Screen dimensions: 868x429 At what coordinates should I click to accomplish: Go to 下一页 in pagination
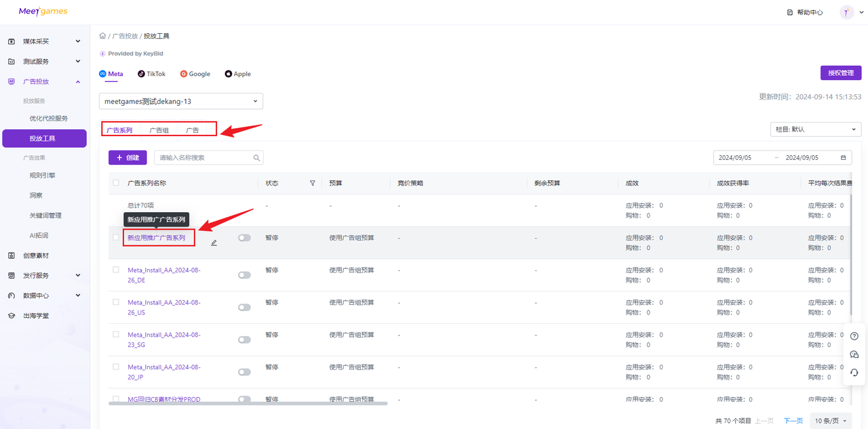click(793, 421)
